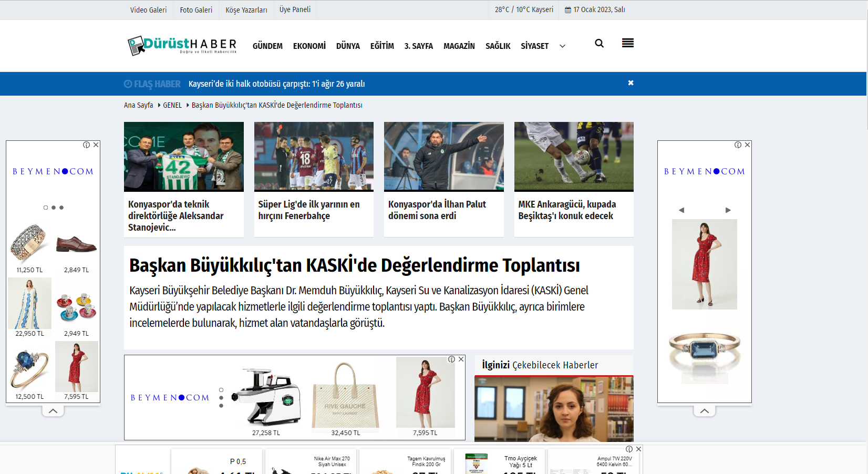Open the Konyaspor İlhan Palut news thumbnail
Viewport: 868px width, 474px height.
click(443, 157)
